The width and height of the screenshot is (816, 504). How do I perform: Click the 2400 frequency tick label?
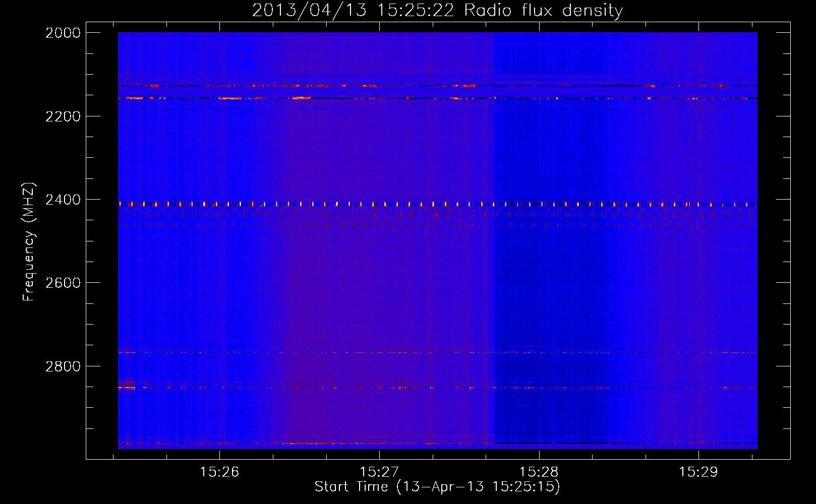click(x=63, y=200)
